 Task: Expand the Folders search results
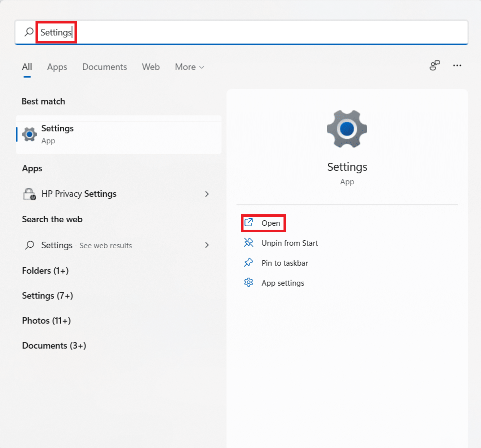45,271
